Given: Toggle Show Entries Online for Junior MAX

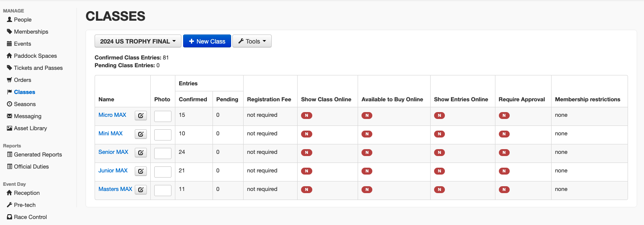Looking at the screenshot, I should pos(439,171).
